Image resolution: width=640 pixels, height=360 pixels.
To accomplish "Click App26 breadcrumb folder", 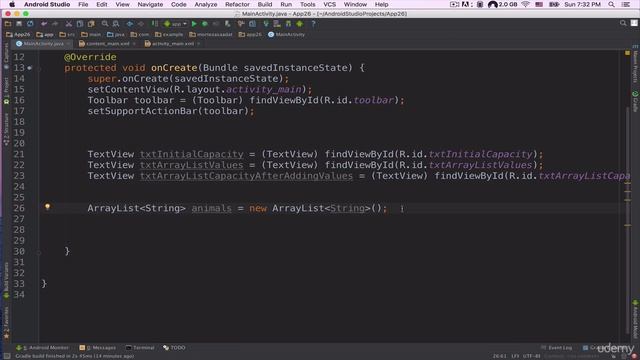I will pos(18,35).
